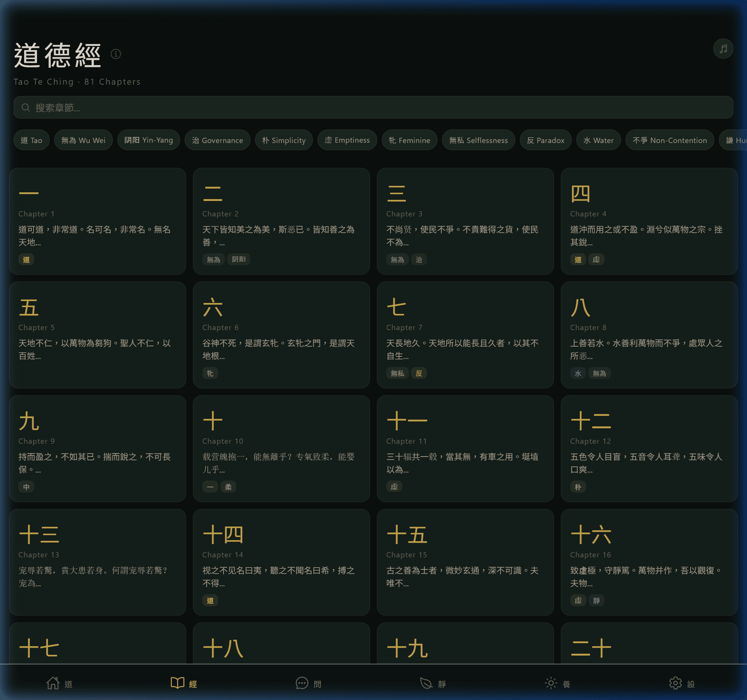
Task: Click the 虚 tag on Chapter 11
Action: pos(394,487)
